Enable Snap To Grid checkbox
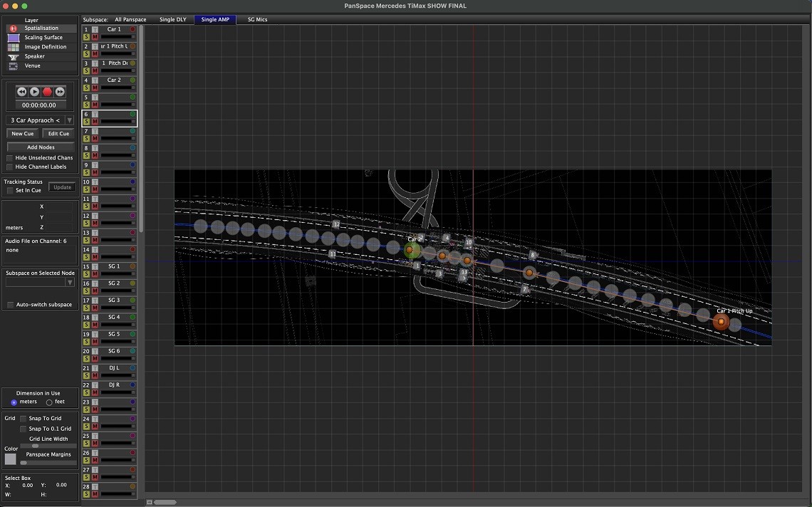Image resolution: width=812 pixels, height=507 pixels. point(23,419)
